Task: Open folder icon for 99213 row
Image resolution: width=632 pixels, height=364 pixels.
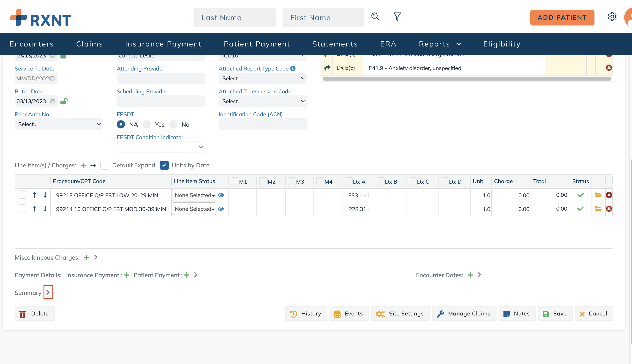Action: [x=598, y=195]
